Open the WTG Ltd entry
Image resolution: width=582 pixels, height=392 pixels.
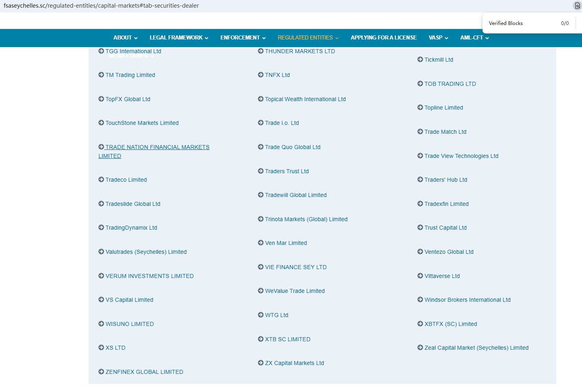[x=277, y=315]
